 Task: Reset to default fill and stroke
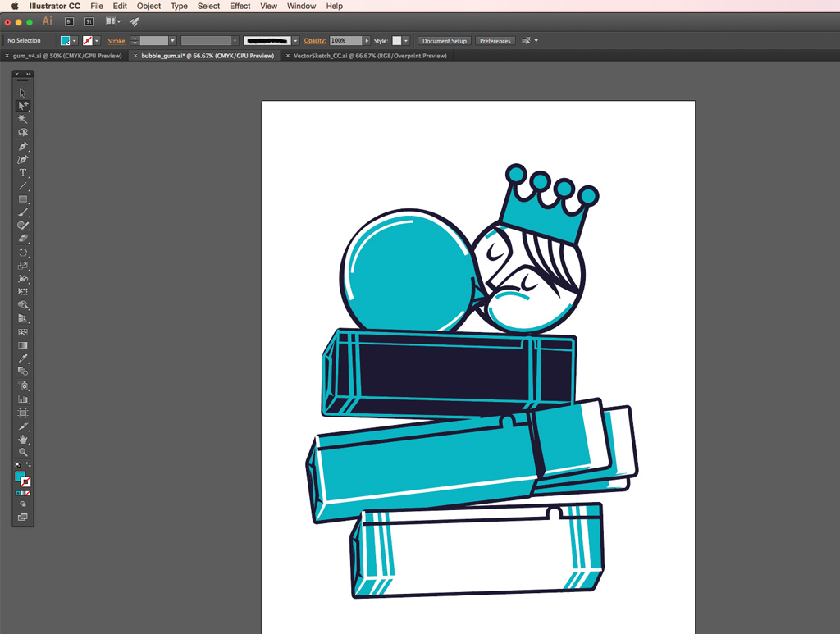click(17, 465)
